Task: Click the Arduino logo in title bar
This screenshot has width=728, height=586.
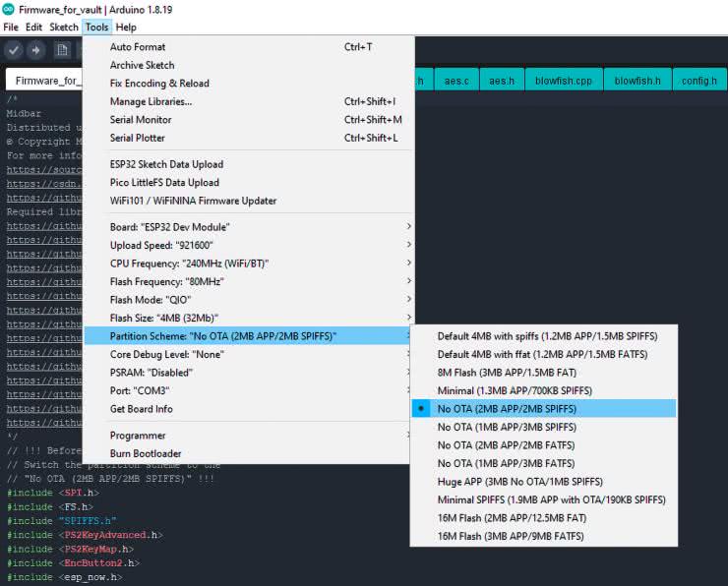Action: click(9, 9)
